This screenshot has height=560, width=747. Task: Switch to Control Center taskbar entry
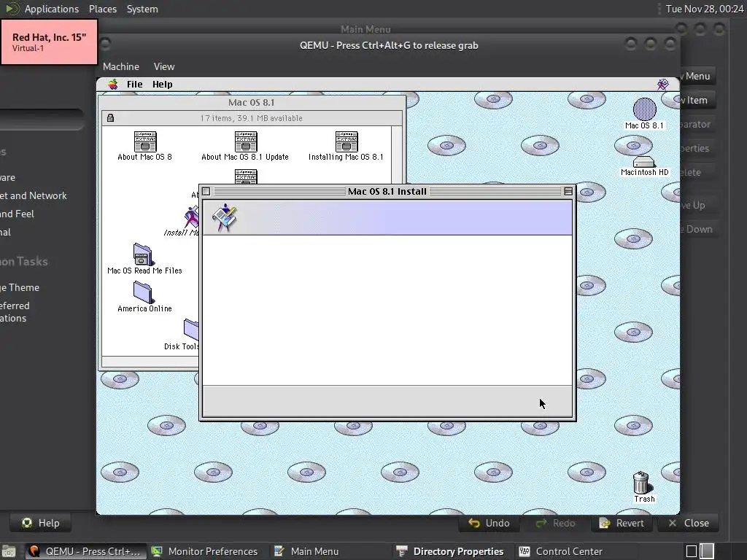tap(561, 551)
